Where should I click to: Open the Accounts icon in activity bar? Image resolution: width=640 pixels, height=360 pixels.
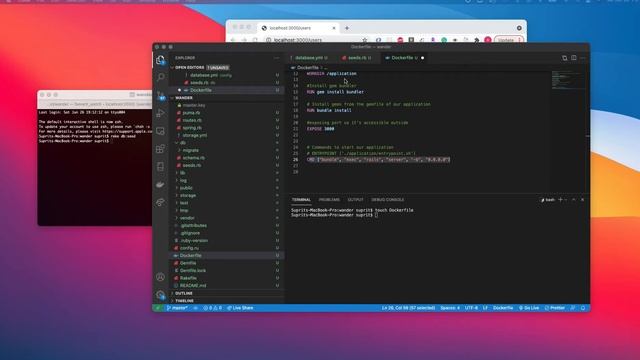pyautogui.click(x=160, y=277)
